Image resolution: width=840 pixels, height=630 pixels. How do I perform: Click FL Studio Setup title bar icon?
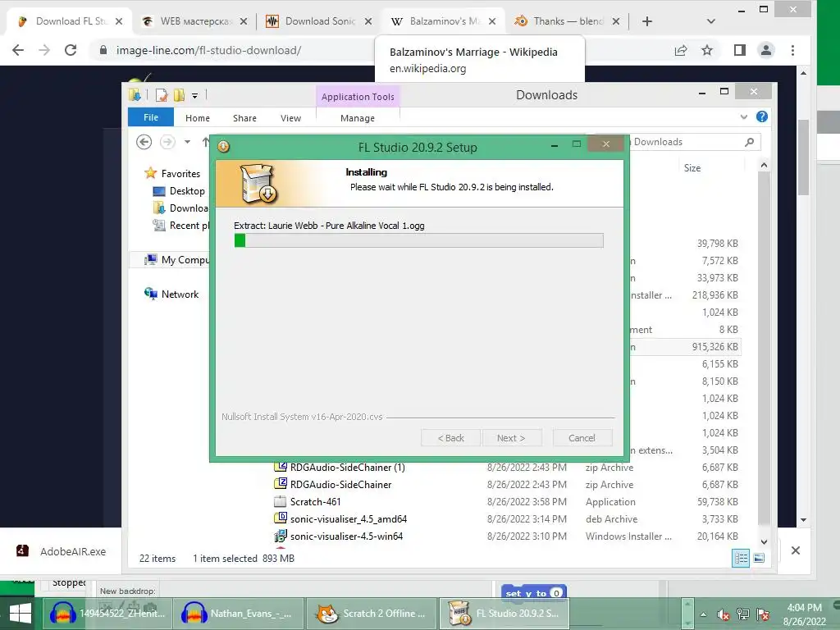pos(223,146)
